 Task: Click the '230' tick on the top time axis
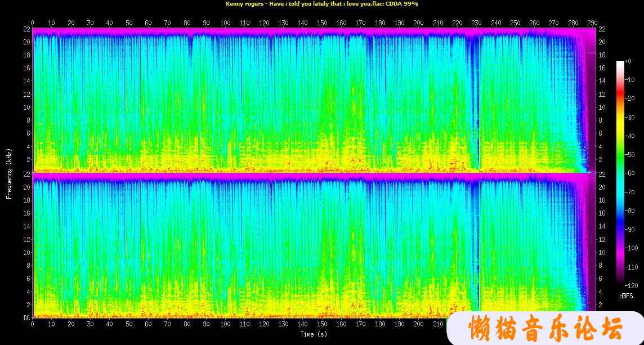[476, 23]
